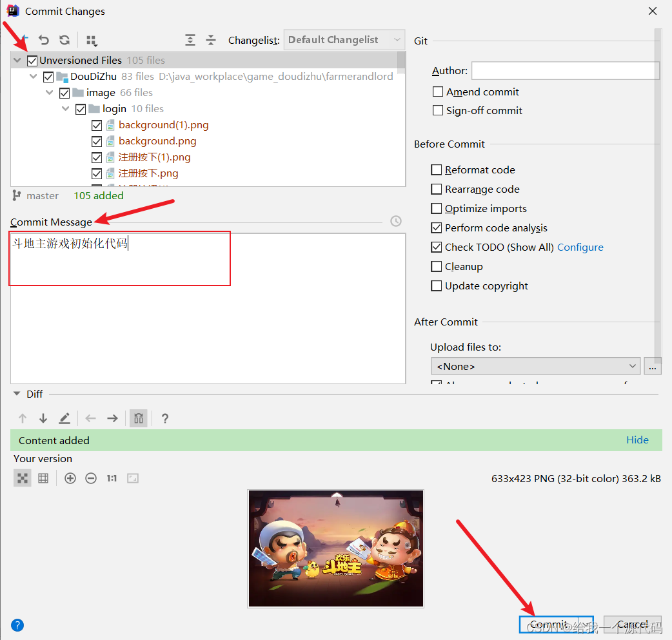Viewport: 672px width, 640px height.
Task: Click the Expand All icon
Action: (190, 40)
